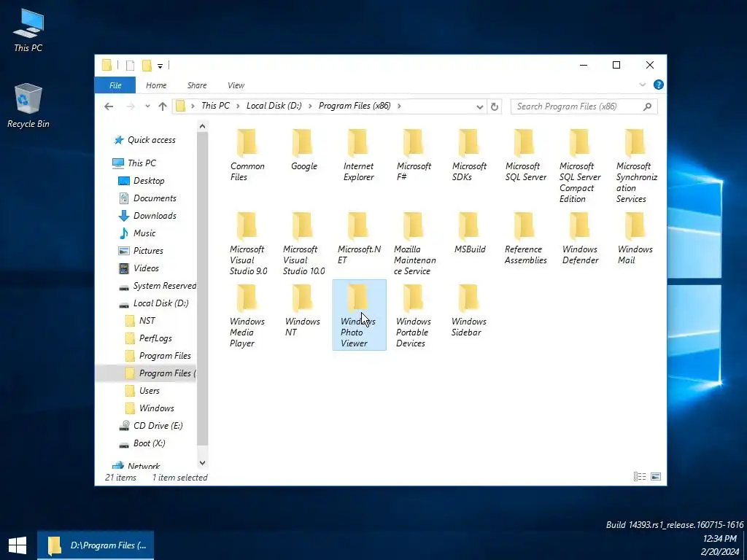Open the Quick Access Toolbar customize dropdown

pyautogui.click(x=160, y=66)
